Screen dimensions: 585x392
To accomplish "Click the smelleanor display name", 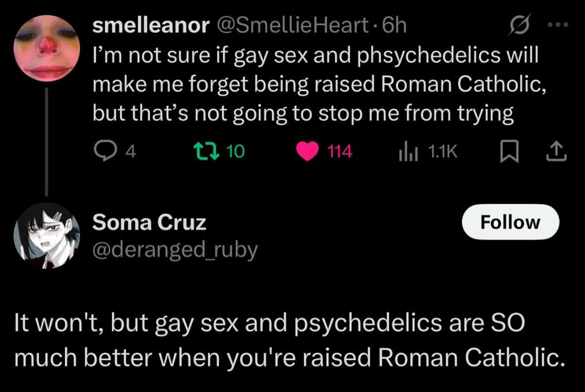I will pos(151,27).
